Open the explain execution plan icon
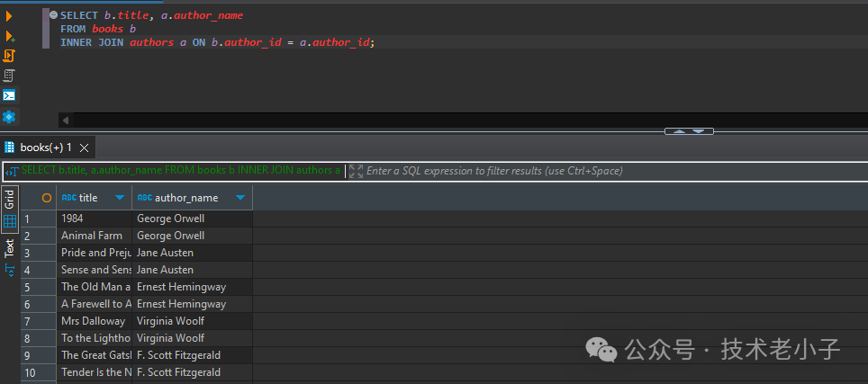The width and height of the screenshot is (868, 384). click(10, 76)
